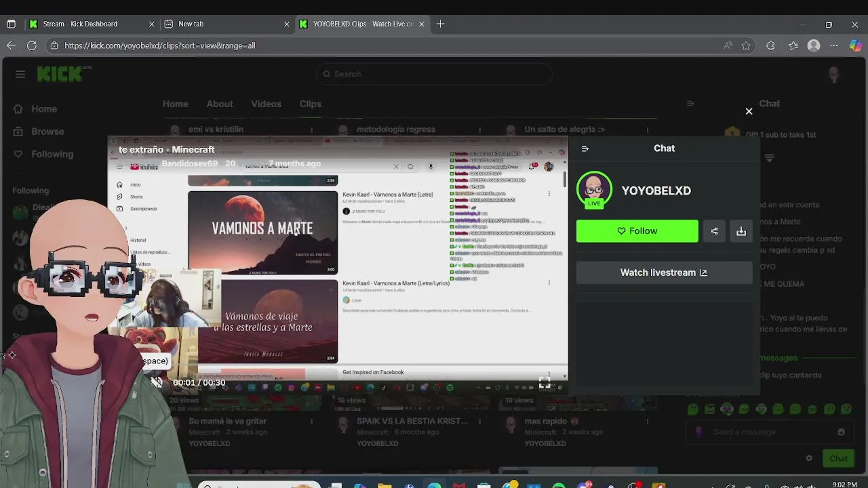Open the browser Settings and more menu
Viewport: 868px width, 488px height.
834,45
